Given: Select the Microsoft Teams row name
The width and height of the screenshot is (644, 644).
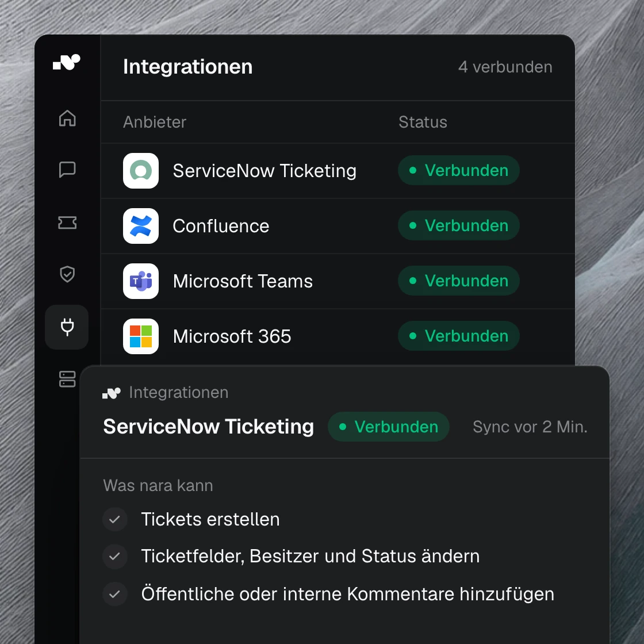Looking at the screenshot, I should 243,281.
